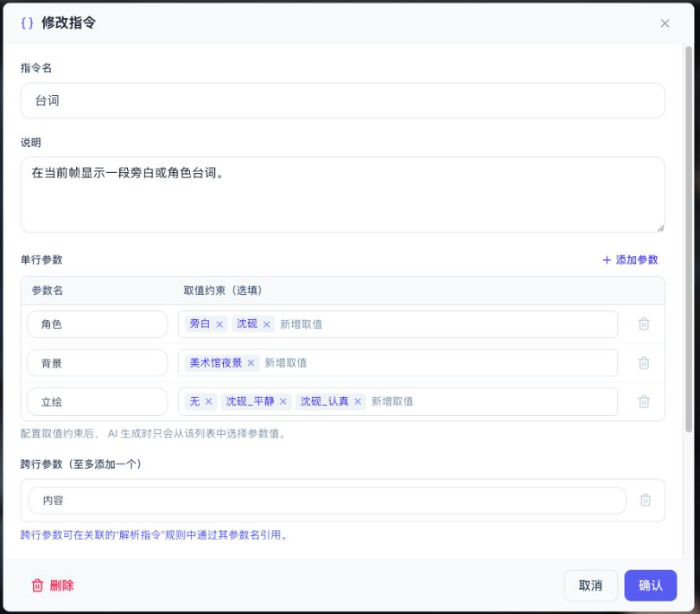This screenshot has height=614, width=700.
Task: Click 新增取值 field in the 立绘 row
Action: [392, 401]
